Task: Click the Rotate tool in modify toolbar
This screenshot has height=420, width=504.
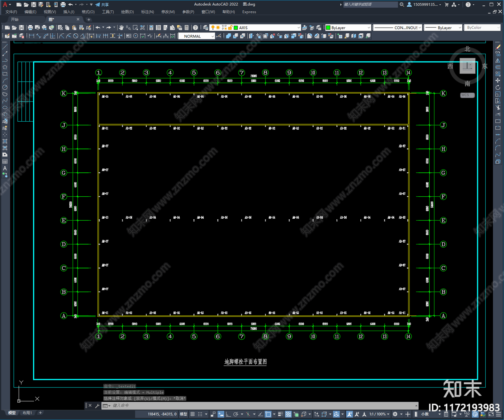Action: 498,87
